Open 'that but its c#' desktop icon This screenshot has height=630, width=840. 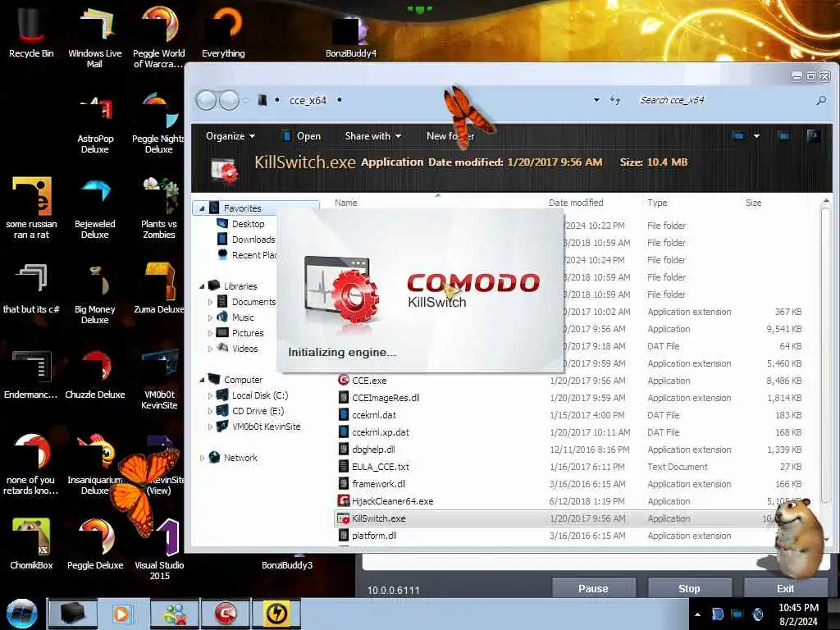coord(31,290)
